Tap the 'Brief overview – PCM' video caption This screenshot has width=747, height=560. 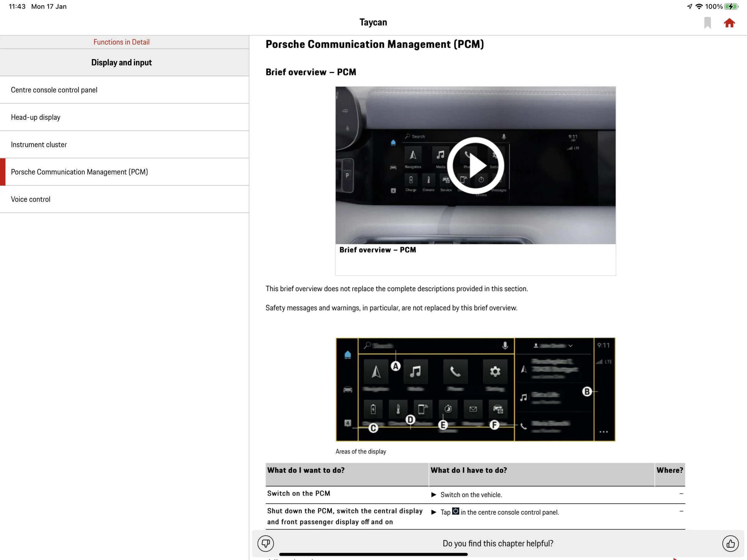[378, 250]
